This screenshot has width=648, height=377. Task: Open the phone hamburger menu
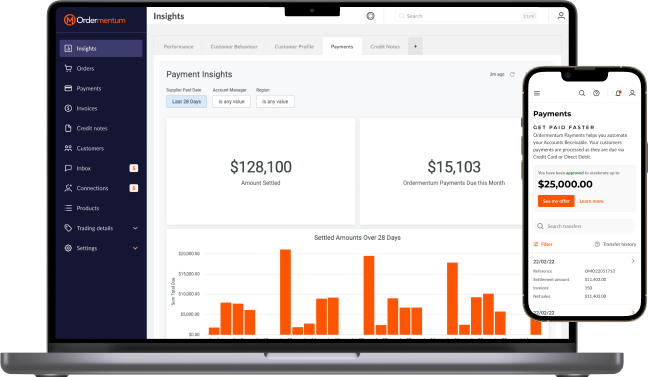click(537, 93)
